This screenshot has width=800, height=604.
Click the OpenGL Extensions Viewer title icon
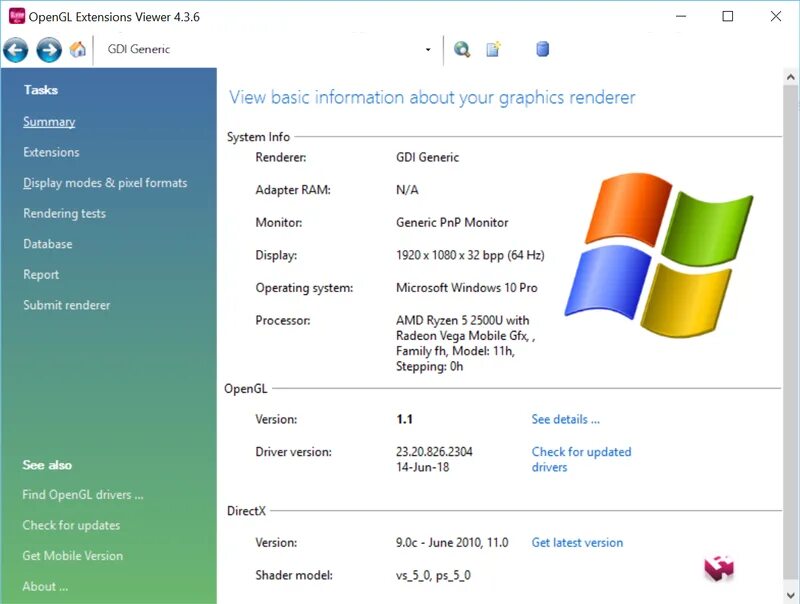tap(17, 16)
